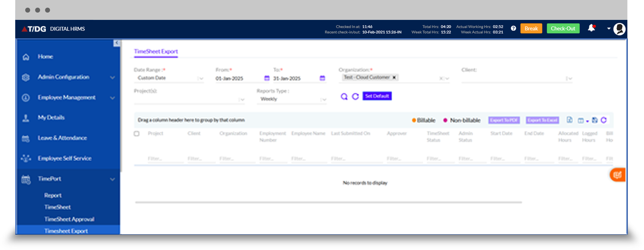The height and width of the screenshot is (250, 644).
Task: Click the T/DG Digital HRMS logo
Action: click(53, 29)
